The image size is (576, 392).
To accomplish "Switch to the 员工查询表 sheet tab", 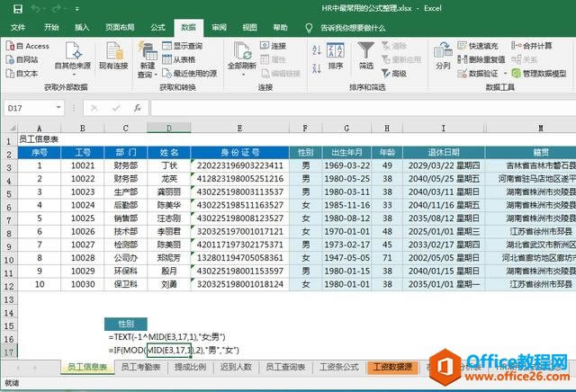I will (285, 367).
